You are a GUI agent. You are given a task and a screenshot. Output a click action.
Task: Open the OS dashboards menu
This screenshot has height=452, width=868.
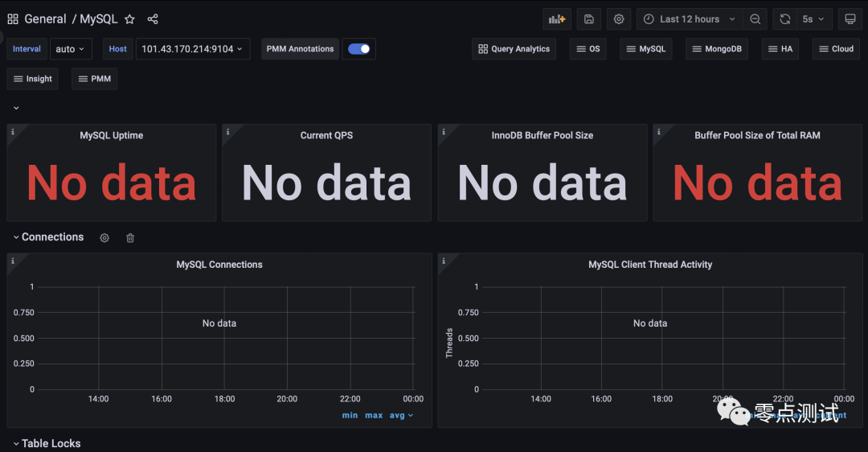coord(588,49)
